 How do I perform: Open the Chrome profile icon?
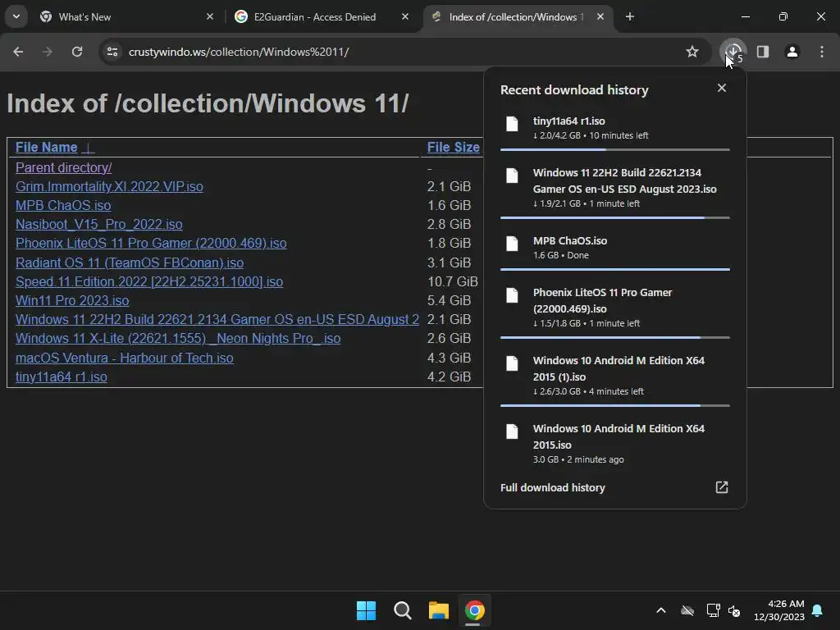792,52
